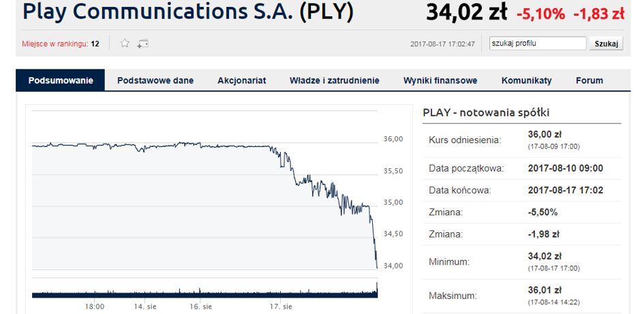Switch to the Forum tab
The height and width of the screenshot is (314, 644).
point(589,80)
